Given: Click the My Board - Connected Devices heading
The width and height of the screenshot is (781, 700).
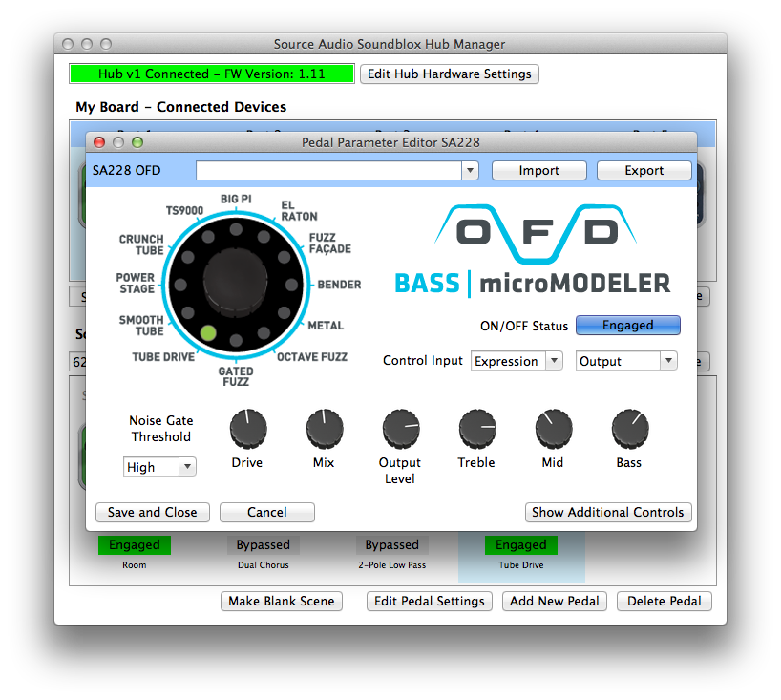Looking at the screenshot, I should click(180, 107).
